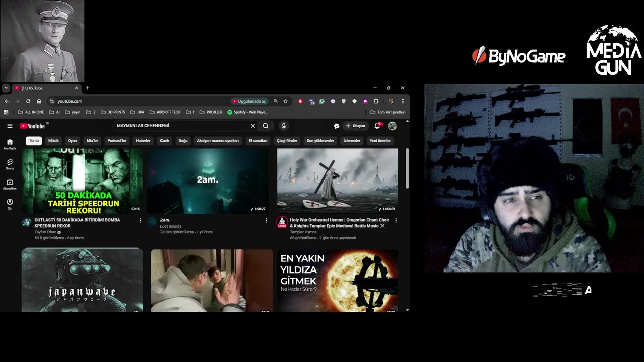
Task: Open the 2am. video thumbnail
Action: click(207, 180)
